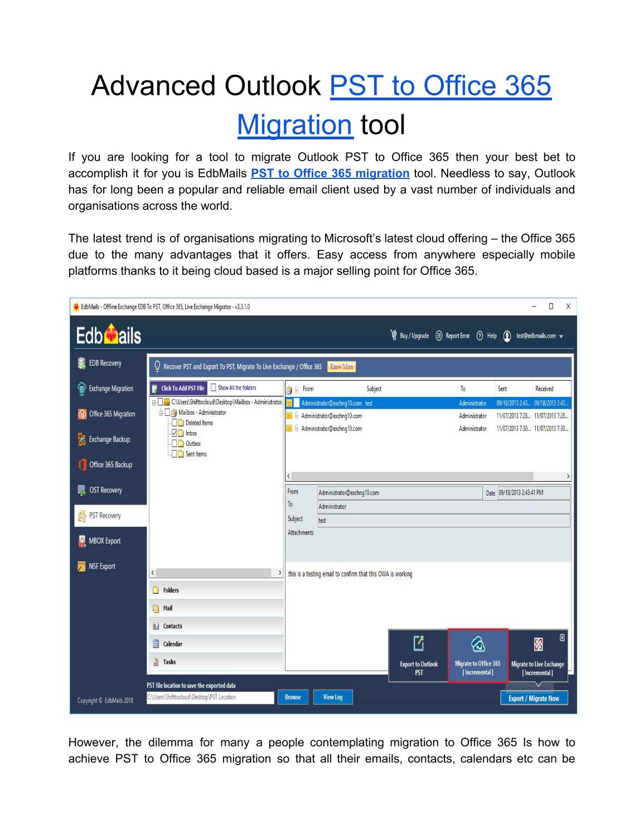Check the Deleted Items folder checkbox
Screen dimensions: 644x839
174,423
